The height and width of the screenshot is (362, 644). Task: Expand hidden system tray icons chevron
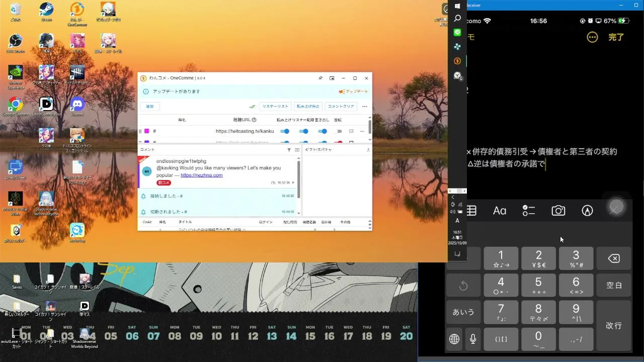(453, 198)
